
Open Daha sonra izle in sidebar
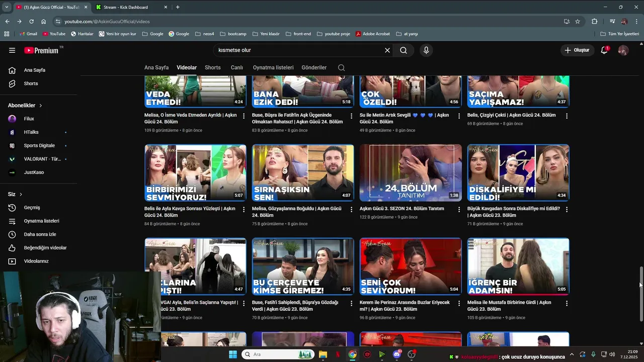pyautogui.click(x=40, y=234)
